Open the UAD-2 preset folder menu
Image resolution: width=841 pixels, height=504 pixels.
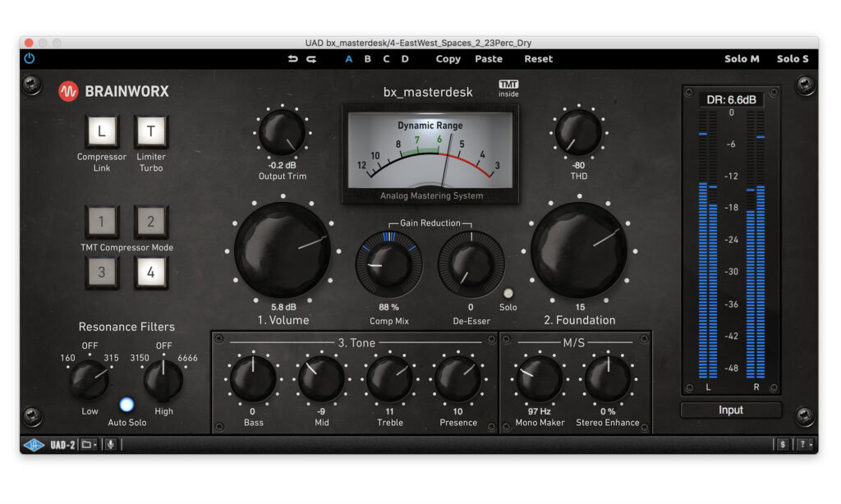89,444
